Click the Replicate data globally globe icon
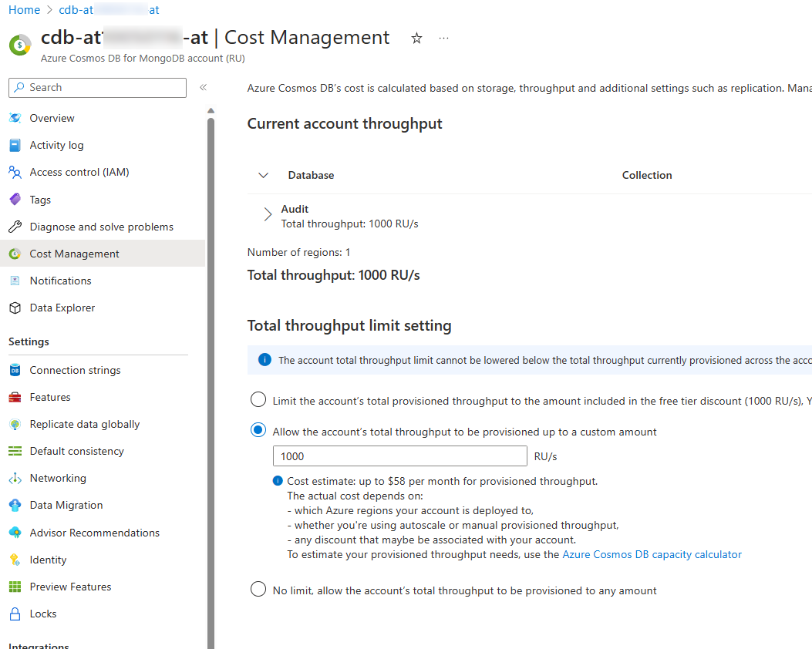The height and width of the screenshot is (649, 812). (15, 425)
